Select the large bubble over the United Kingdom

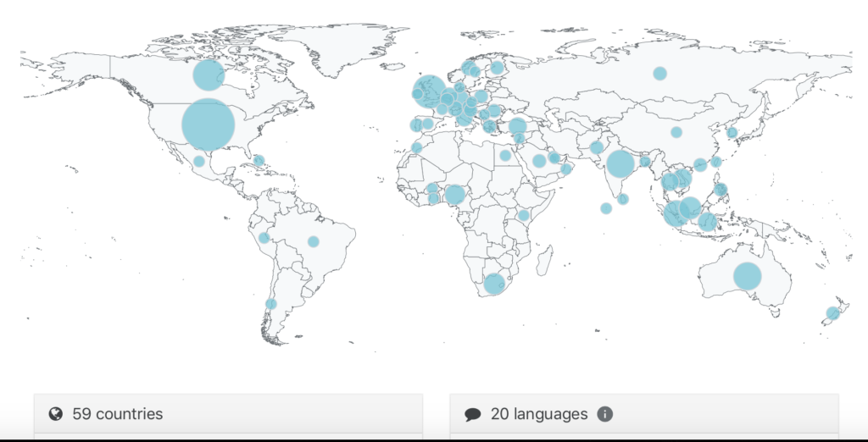click(x=428, y=91)
